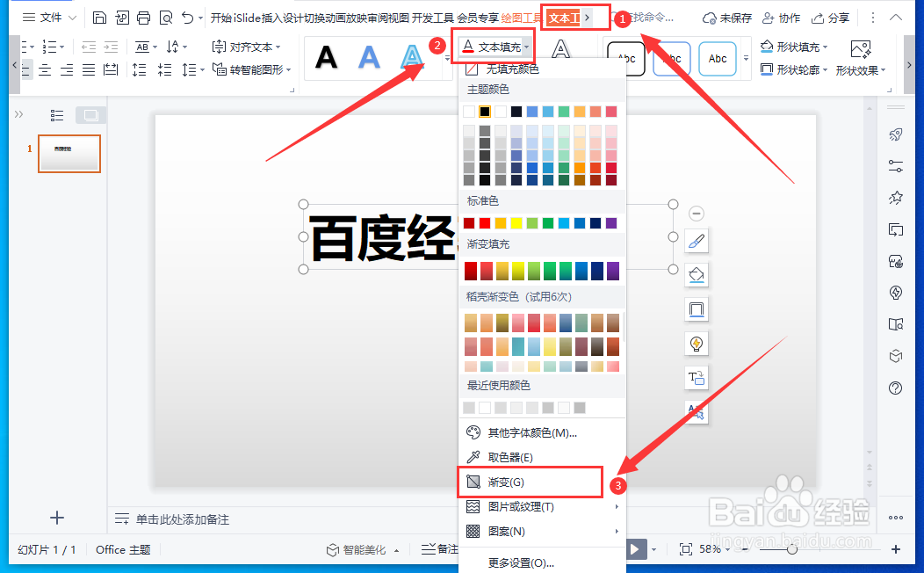Click the Text Outline A icon
This screenshot has width=924, height=573.
pos(560,49)
